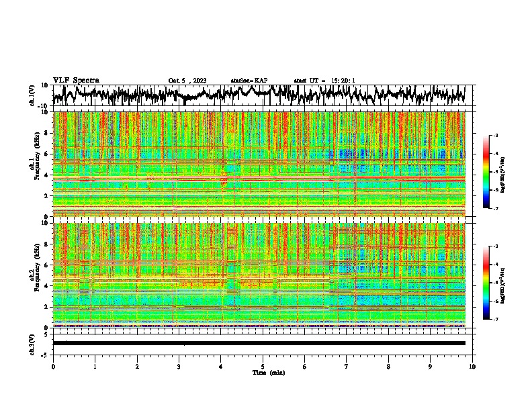Image resolution: width=532 pixels, height=411 pixels.
Task: Click the "8" kHz tick of ch.1 spectrogram
Action: pos(47,133)
